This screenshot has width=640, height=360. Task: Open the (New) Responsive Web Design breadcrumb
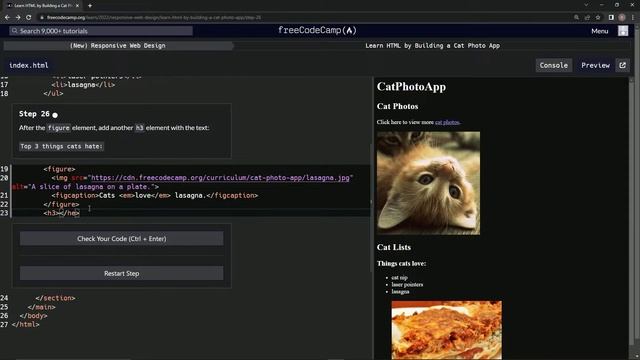point(118,46)
